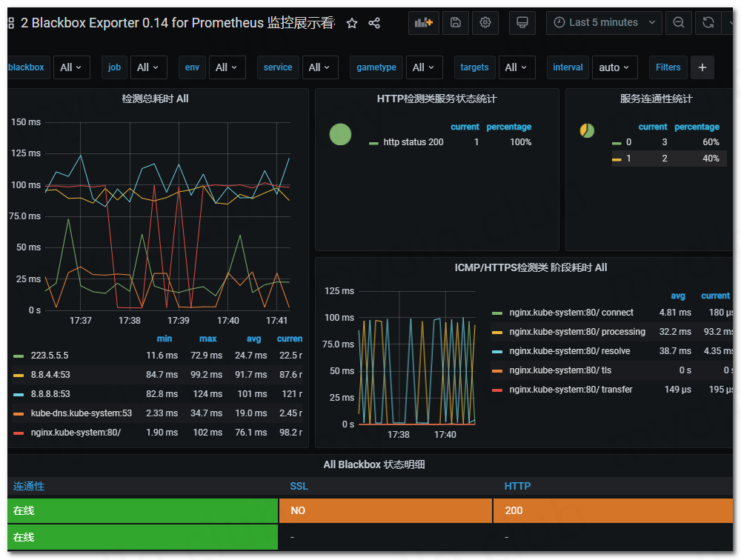Toggle 8.8.8.8:53 series in legend

click(50, 394)
